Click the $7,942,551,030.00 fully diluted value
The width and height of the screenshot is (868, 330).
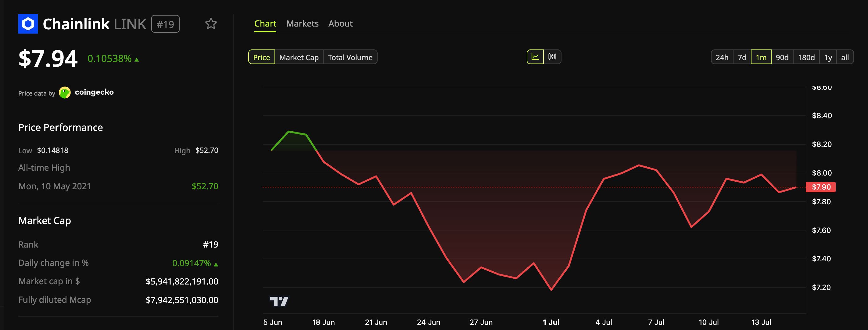tap(182, 300)
